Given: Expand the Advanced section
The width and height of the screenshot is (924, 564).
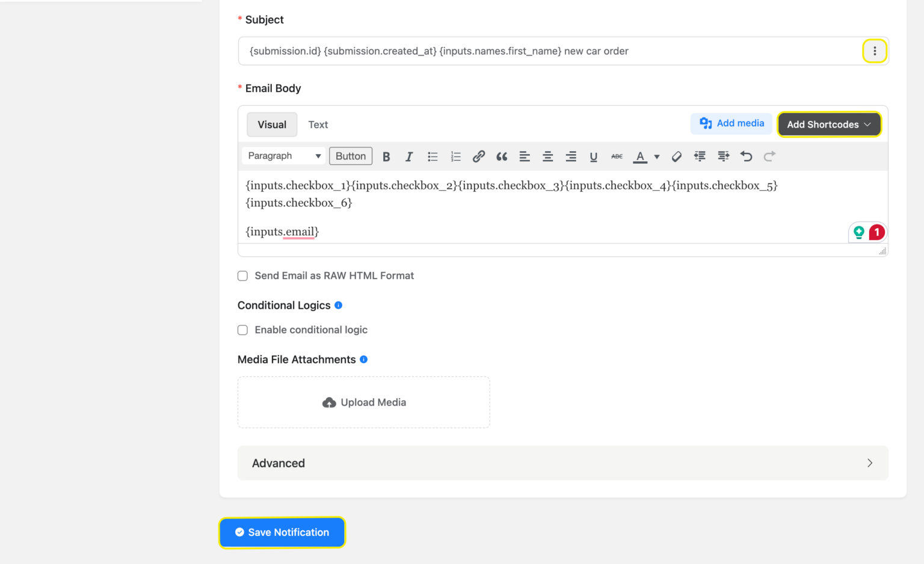Looking at the screenshot, I should 562,463.
